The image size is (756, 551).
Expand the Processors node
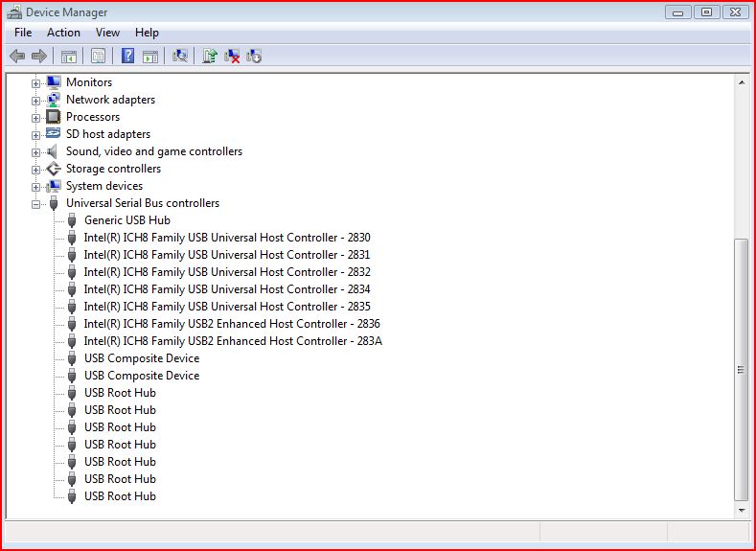click(35, 118)
